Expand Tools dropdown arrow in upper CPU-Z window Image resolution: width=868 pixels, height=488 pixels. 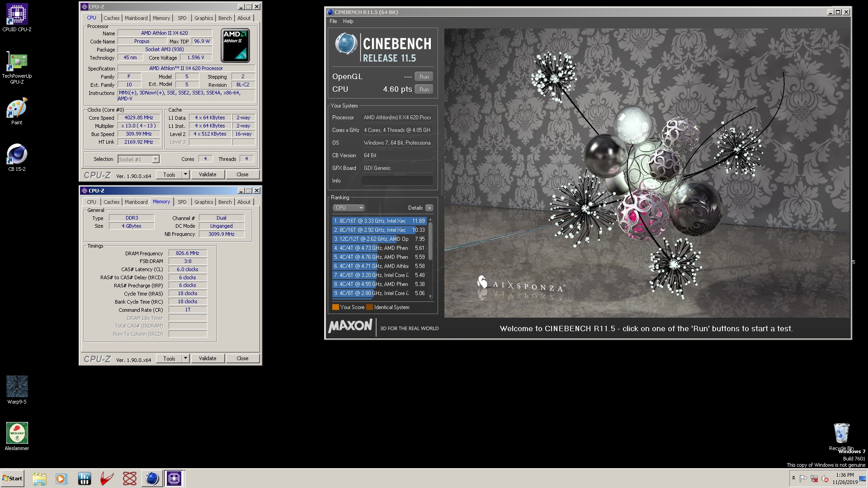(x=185, y=174)
